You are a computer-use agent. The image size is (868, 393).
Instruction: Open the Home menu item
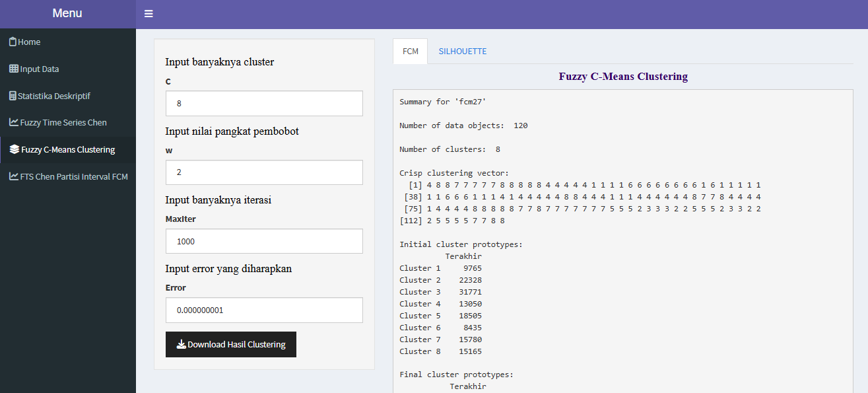pos(68,42)
